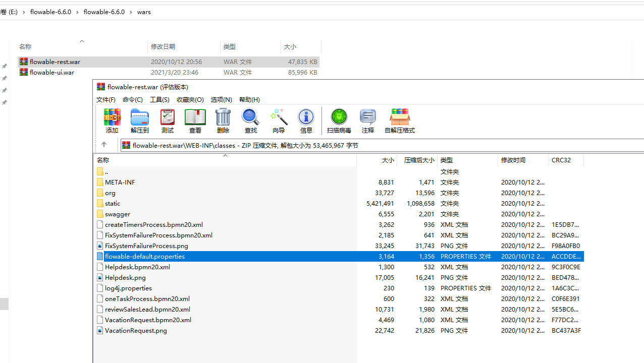Click the 2021/3/20 23:46 date cell
644x363 pixels.
click(x=175, y=72)
